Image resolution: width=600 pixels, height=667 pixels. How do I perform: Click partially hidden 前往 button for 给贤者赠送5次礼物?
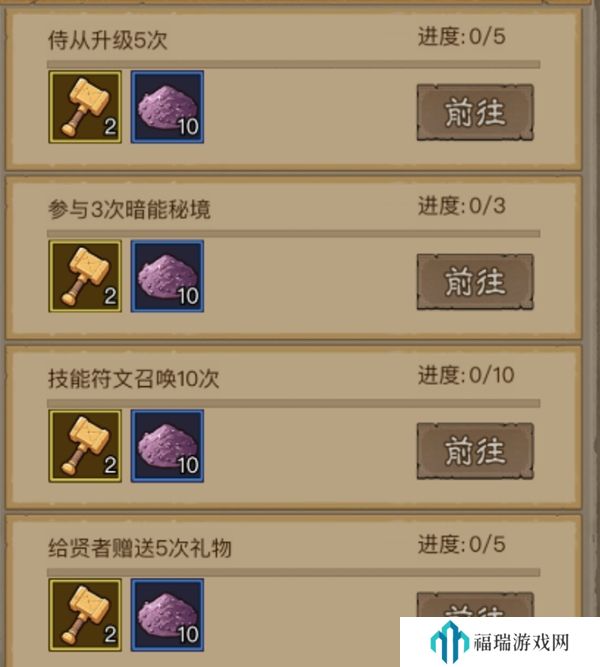coord(475,604)
